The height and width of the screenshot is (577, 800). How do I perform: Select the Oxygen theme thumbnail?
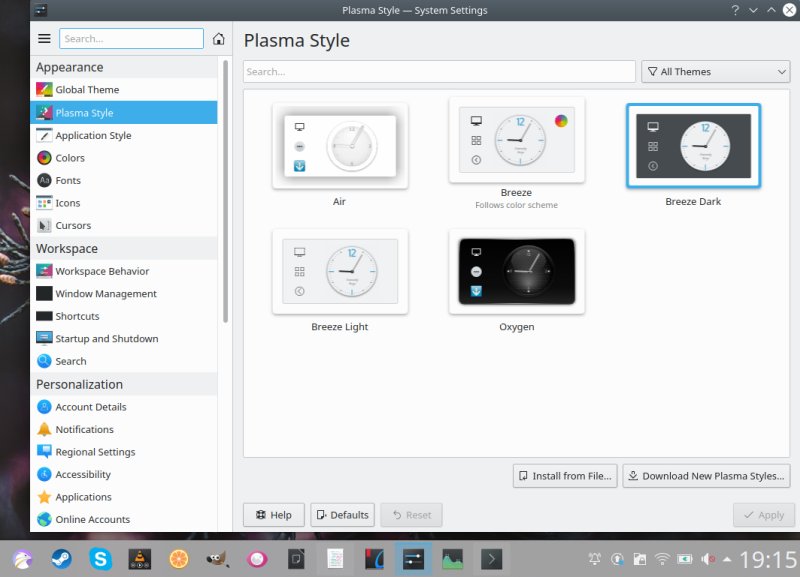pos(516,272)
